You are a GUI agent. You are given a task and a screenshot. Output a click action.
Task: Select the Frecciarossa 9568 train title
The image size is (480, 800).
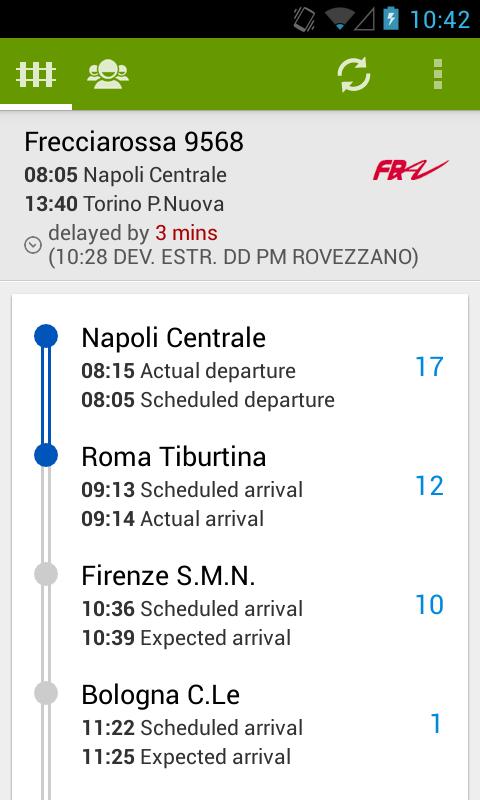(134, 142)
